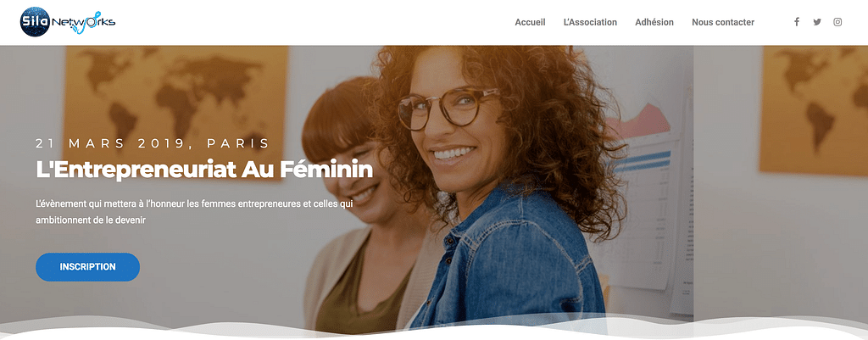
Task: Click the L'Entrepreneuriat Au Féminin heading
Action: pos(204,170)
